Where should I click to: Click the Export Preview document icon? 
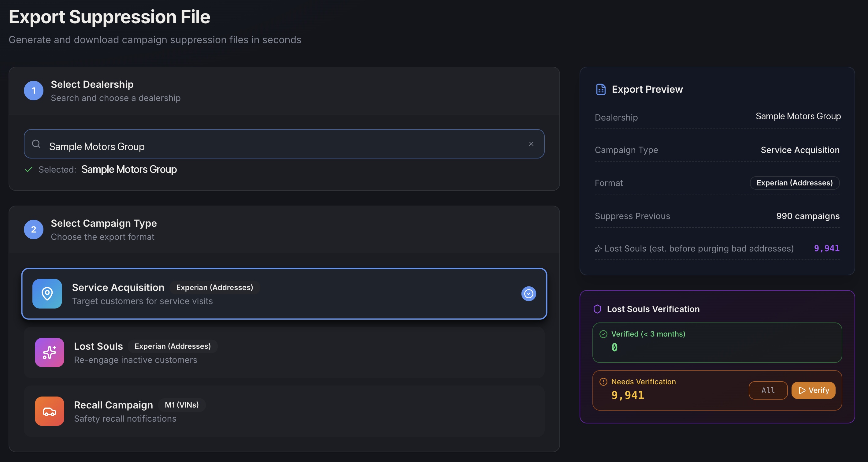pyautogui.click(x=601, y=89)
